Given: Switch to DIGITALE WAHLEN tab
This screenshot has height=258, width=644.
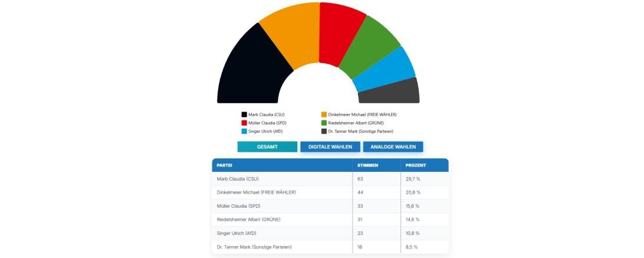Looking at the screenshot, I should [330, 147].
